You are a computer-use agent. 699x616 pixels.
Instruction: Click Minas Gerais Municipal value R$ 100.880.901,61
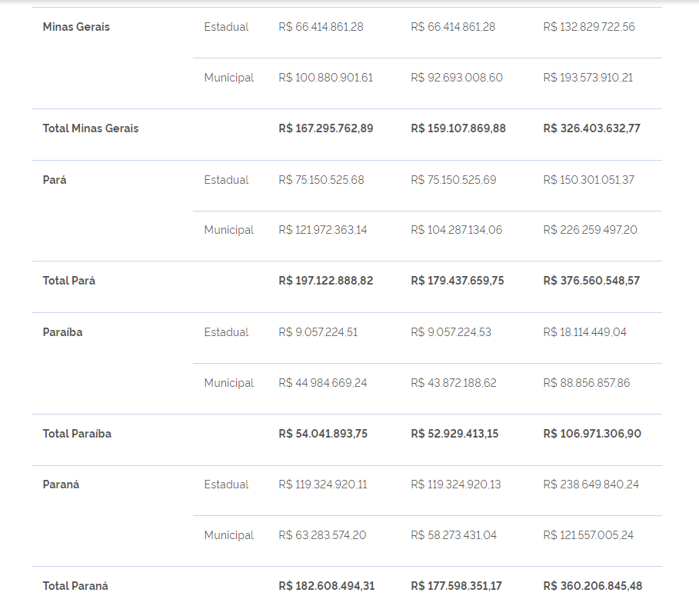click(x=326, y=78)
